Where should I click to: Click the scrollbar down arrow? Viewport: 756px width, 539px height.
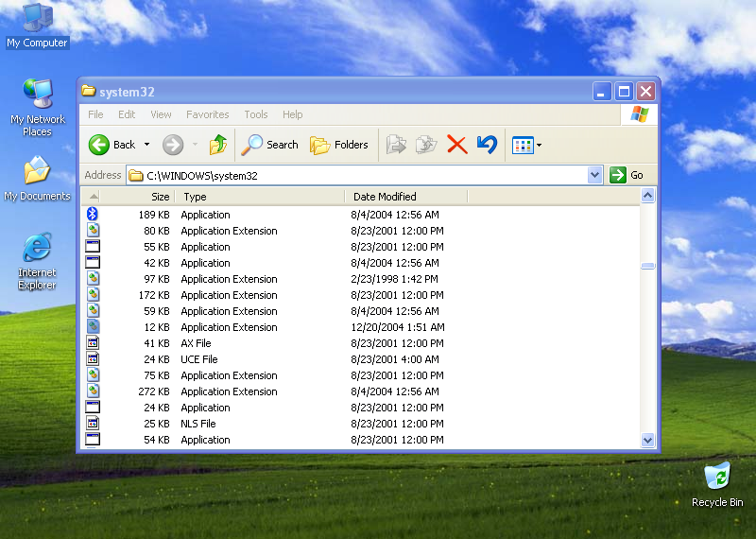click(x=647, y=440)
